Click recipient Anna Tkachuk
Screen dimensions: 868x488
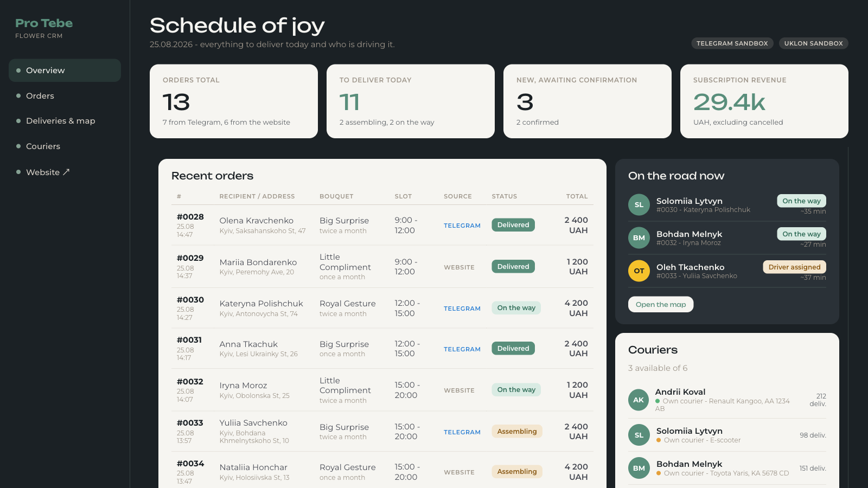click(x=248, y=344)
